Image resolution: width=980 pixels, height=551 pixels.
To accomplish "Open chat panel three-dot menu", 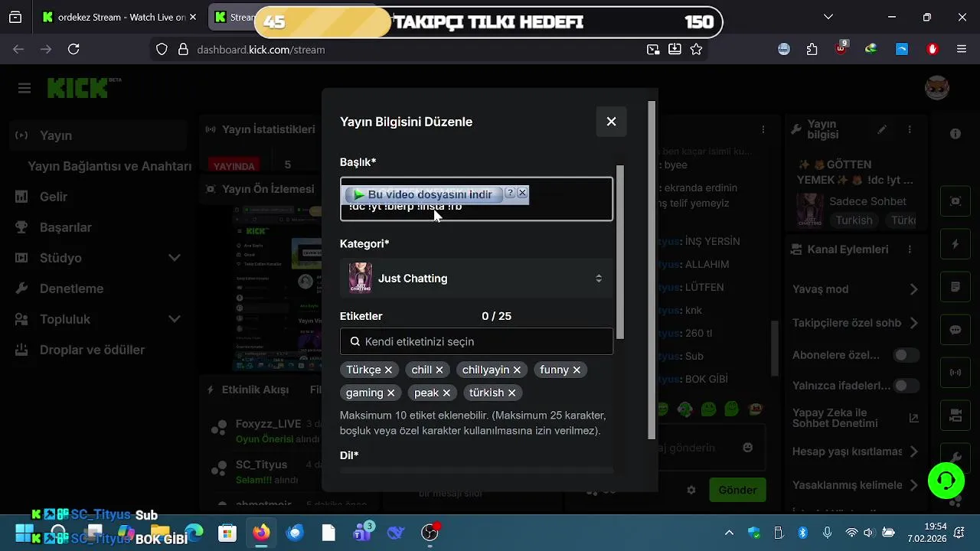I will tap(763, 129).
